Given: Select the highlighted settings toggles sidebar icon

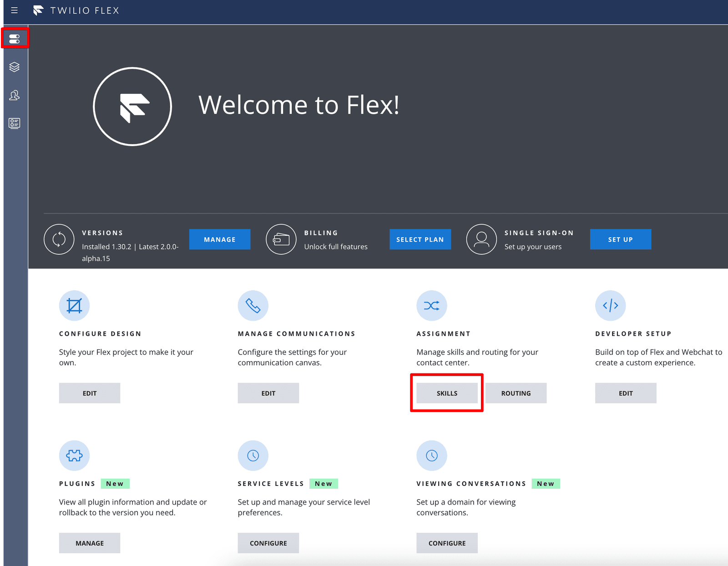Looking at the screenshot, I should (x=15, y=38).
